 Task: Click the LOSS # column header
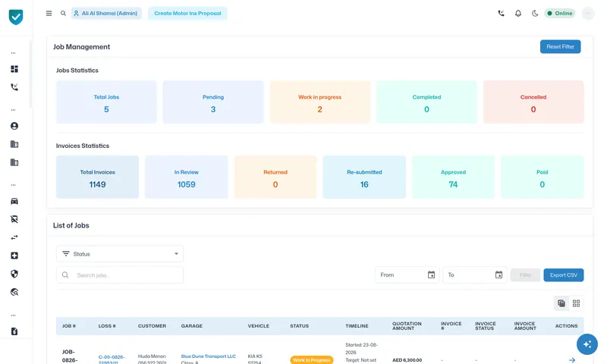(x=107, y=326)
